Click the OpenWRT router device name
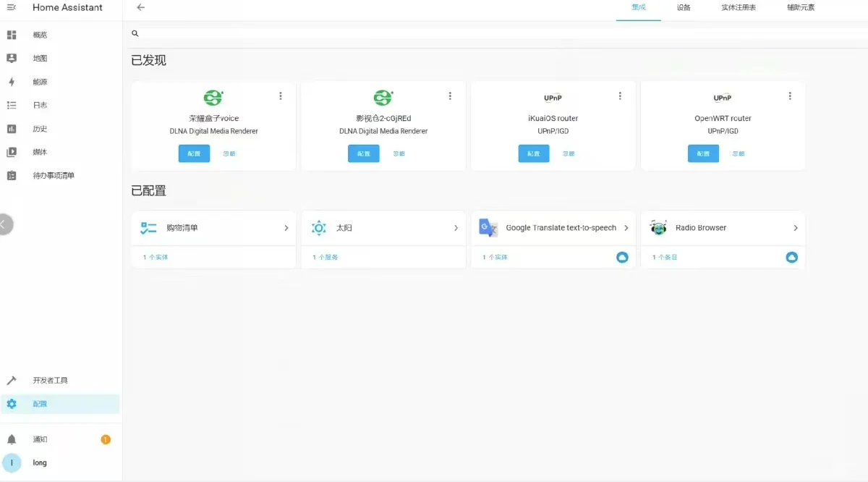This screenshot has height=482, width=868. click(x=723, y=118)
